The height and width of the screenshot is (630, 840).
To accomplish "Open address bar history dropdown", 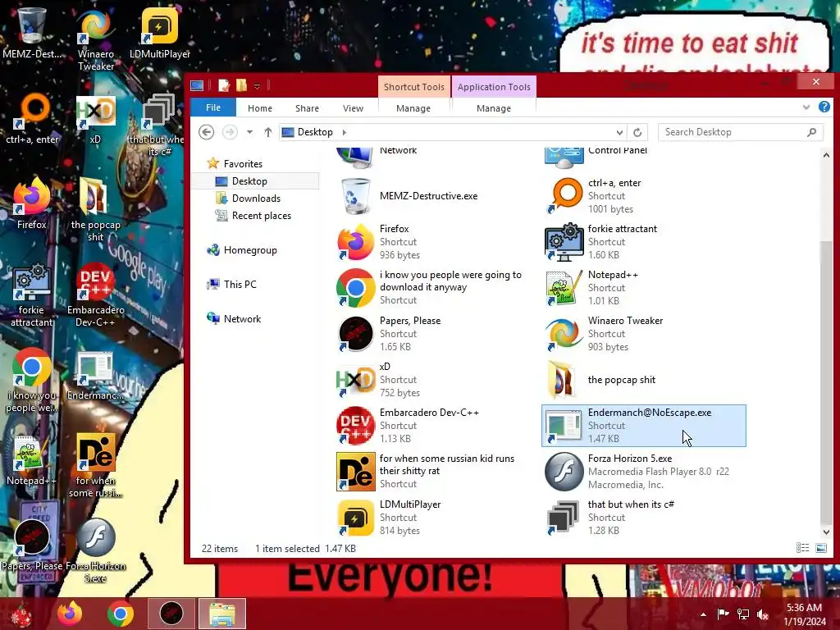I will (x=619, y=132).
